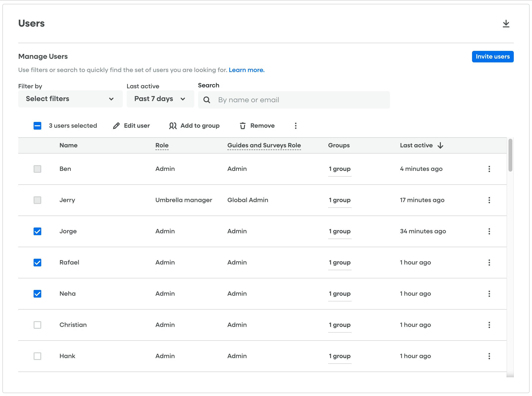Screen dimensions: 532x396
Task: Open the row options menu for Christian
Action: [x=489, y=325]
